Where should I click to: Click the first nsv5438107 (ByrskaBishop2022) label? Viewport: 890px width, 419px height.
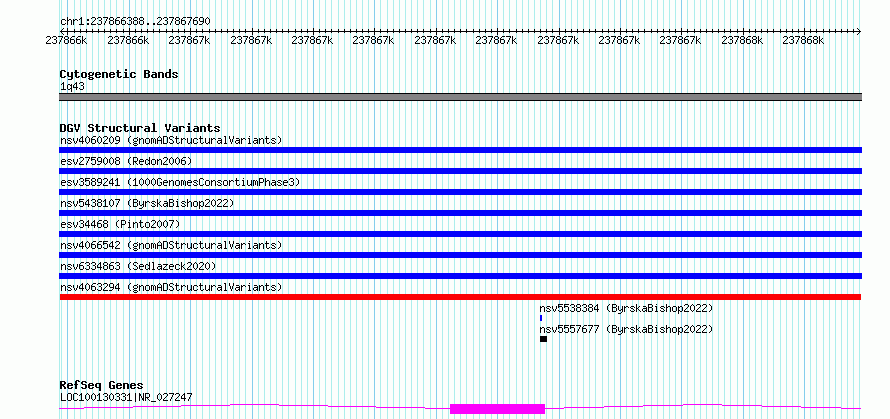click(x=147, y=203)
